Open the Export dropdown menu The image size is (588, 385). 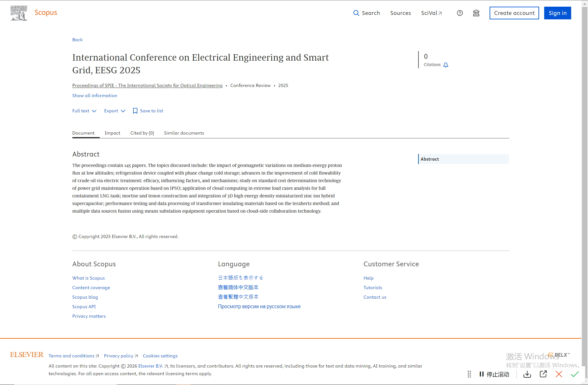click(115, 111)
